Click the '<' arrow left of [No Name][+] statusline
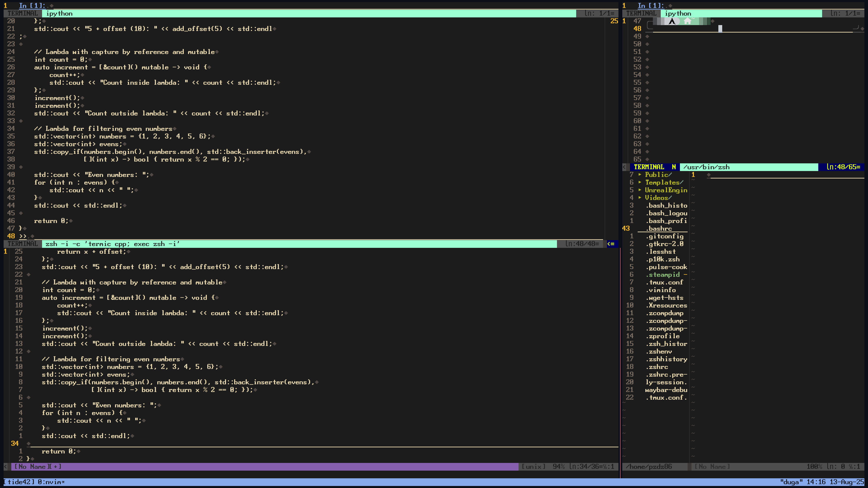 click(x=5, y=467)
